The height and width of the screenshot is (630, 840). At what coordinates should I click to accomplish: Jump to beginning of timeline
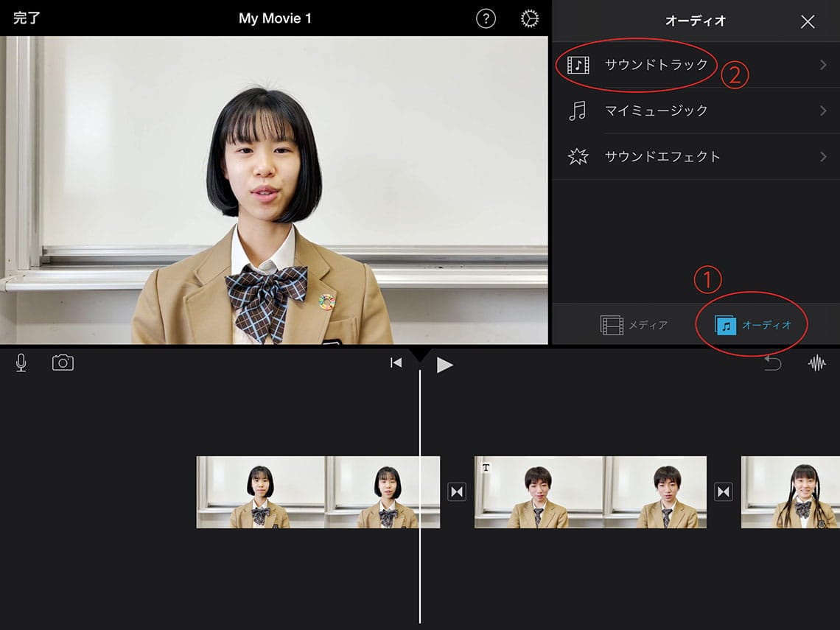[396, 363]
